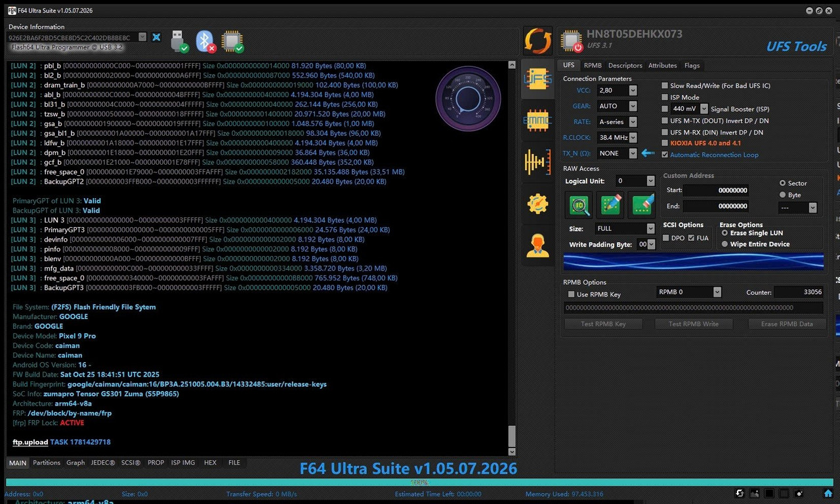This screenshot has width=840, height=504.
Task: Enable KIOXIA UFS 4.0 and 4.1 checkbox
Action: [x=665, y=143]
